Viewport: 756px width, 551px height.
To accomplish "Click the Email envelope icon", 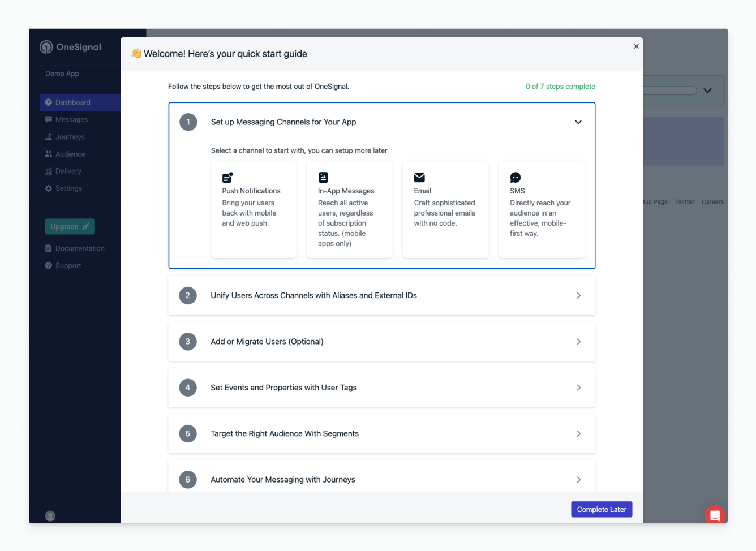I will pyautogui.click(x=419, y=178).
